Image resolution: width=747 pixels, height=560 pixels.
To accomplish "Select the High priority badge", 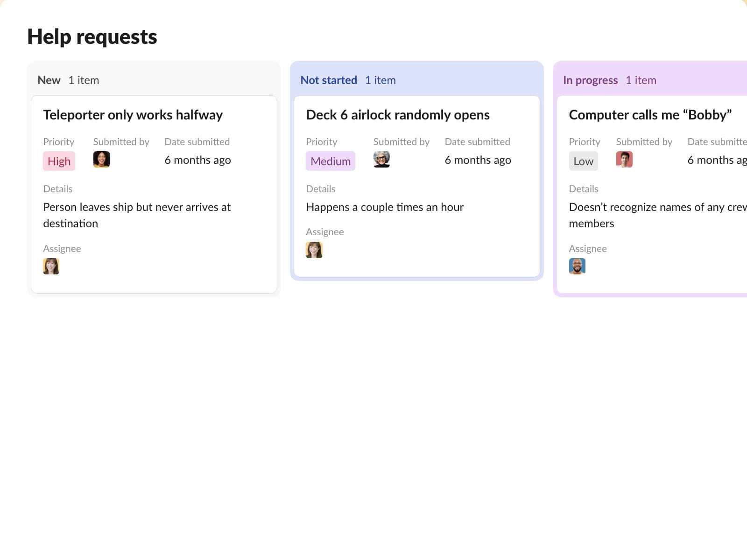I will pos(59,161).
